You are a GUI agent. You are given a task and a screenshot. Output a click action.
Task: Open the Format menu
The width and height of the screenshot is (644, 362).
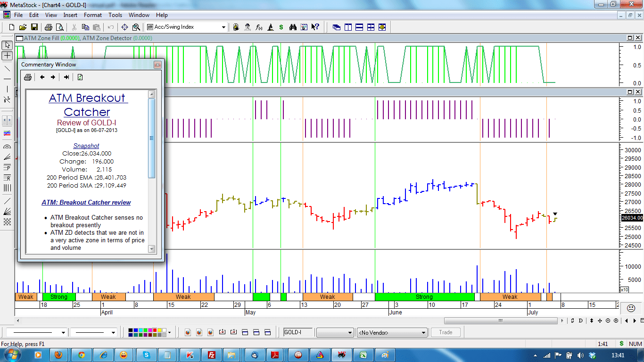pyautogui.click(x=93, y=15)
